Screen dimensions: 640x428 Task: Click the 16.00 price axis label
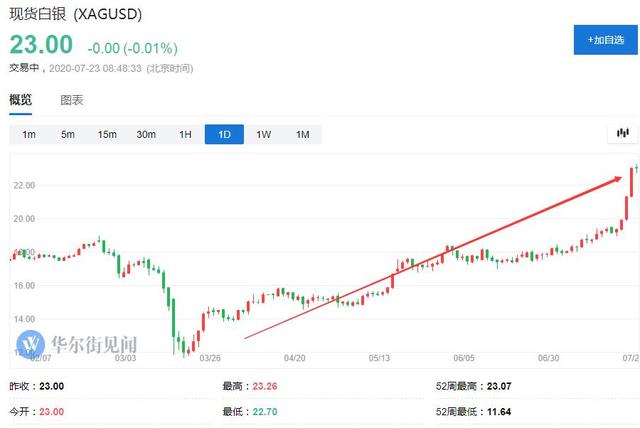coord(24,286)
